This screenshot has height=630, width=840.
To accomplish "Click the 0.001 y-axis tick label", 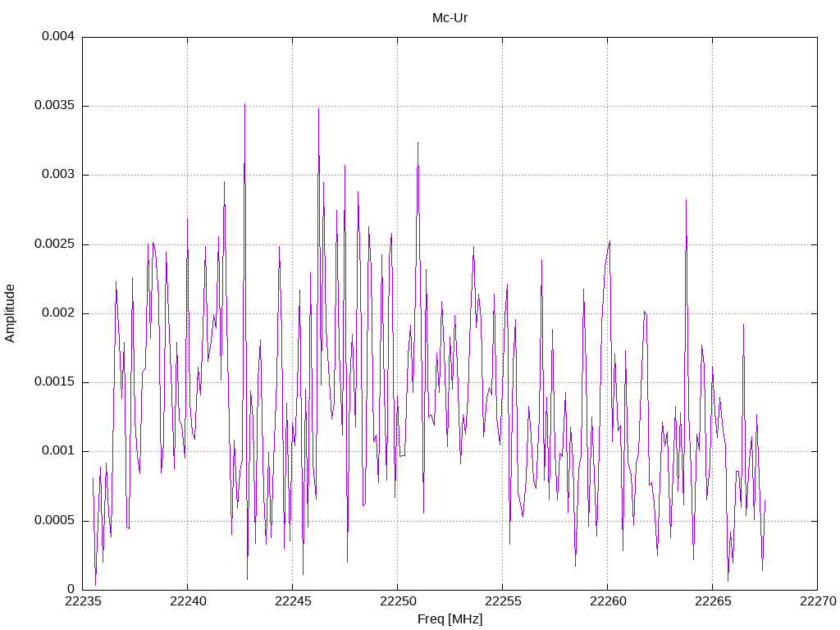I will [58, 451].
